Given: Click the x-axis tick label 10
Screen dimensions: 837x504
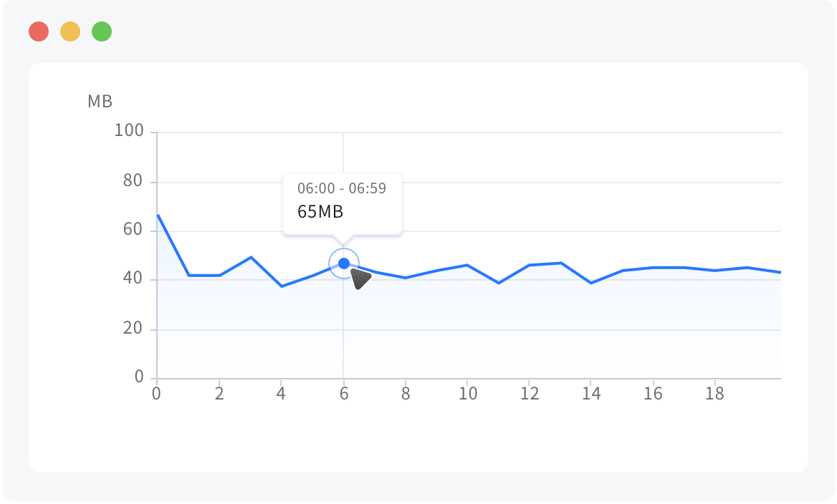Looking at the screenshot, I should click(467, 394).
